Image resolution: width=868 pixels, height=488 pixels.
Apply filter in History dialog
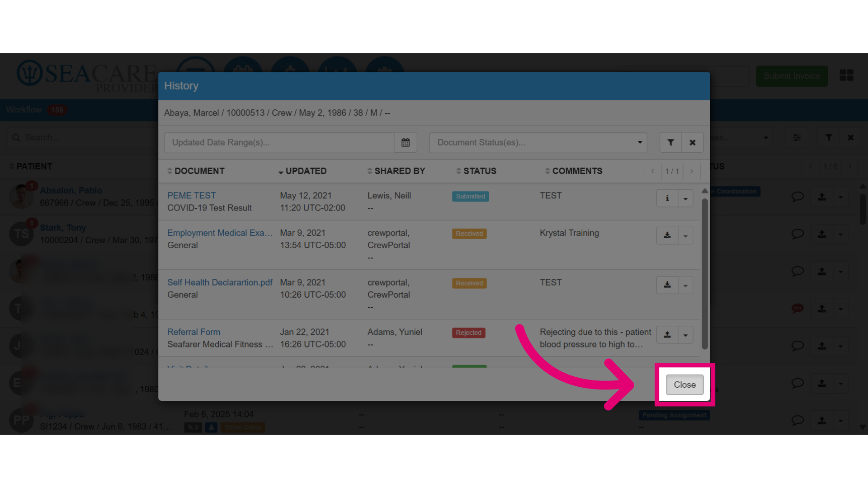tap(670, 142)
